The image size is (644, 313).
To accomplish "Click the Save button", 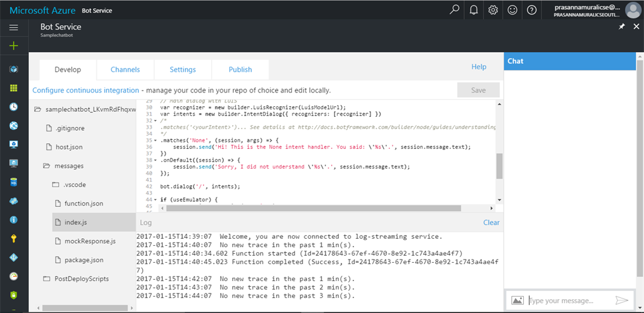I will click(x=479, y=91).
